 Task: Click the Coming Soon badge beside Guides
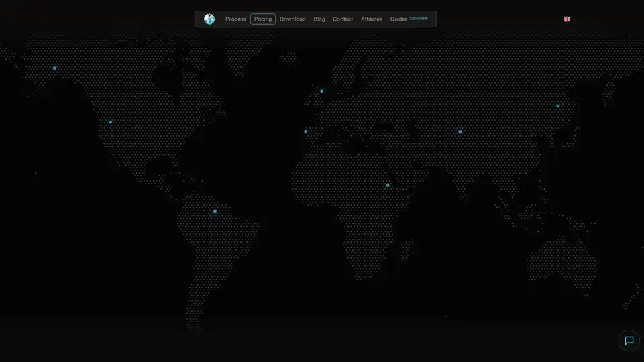tap(419, 18)
